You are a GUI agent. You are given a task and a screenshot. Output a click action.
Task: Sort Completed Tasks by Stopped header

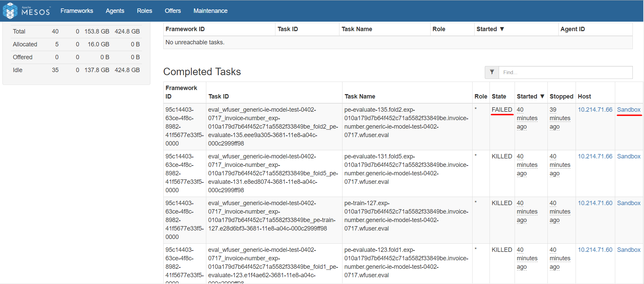point(561,96)
